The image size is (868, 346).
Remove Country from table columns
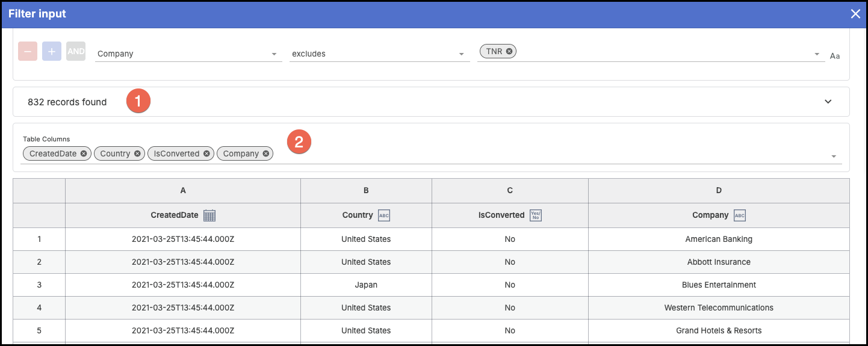coord(137,153)
